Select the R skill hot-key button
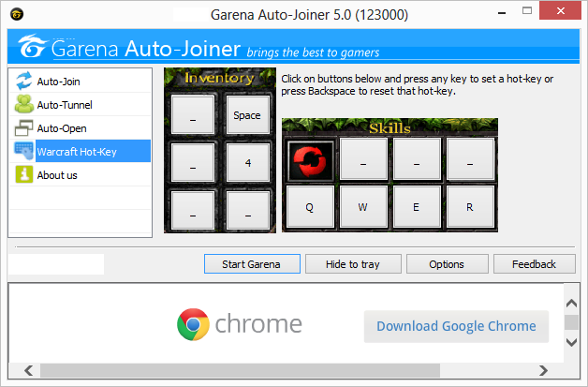Screen dimensions: 588x387 [470, 206]
